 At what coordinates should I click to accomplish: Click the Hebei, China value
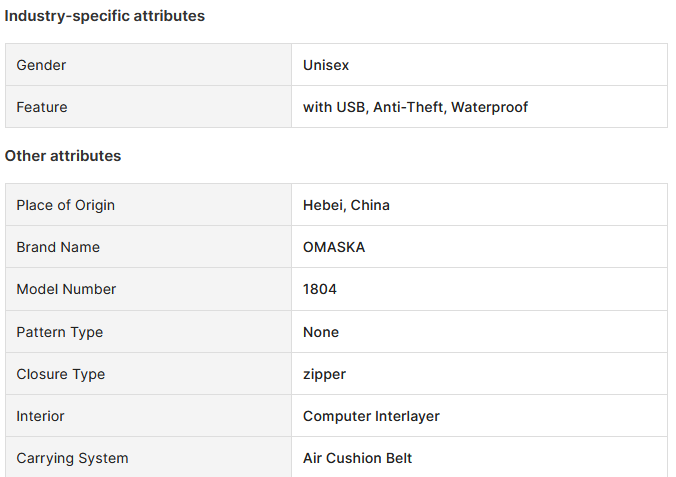coord(346,205)
